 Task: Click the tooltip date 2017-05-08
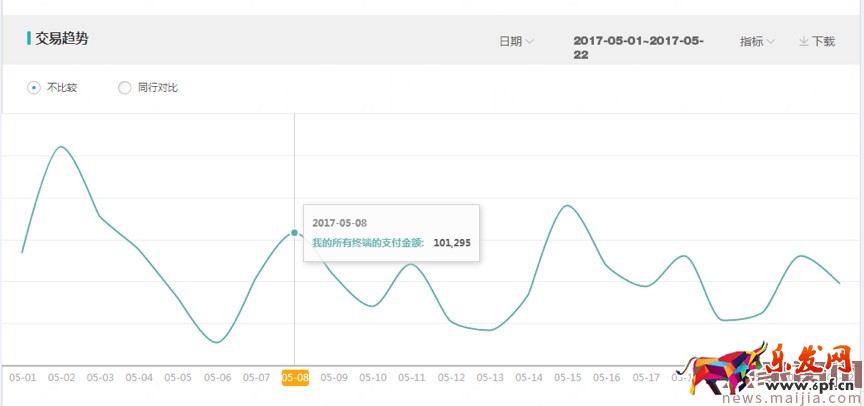click(x=339, y=223)
